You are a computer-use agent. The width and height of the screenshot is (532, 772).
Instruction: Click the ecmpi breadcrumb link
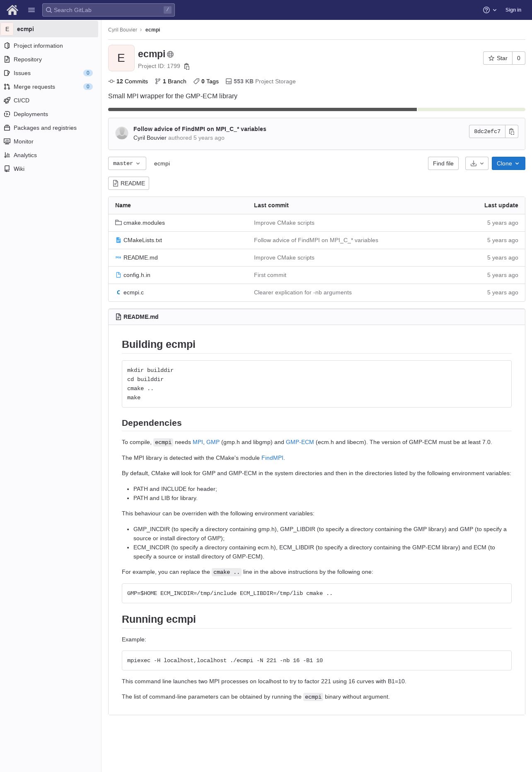(x=152, y=30)
